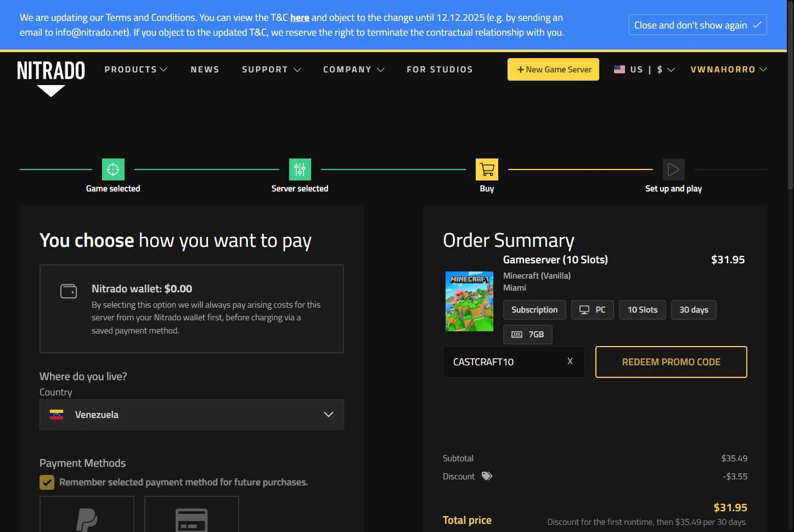Click the Venezuela flag icon
Viewport: 794px width, 532px height.
click(x=57, y=415)
